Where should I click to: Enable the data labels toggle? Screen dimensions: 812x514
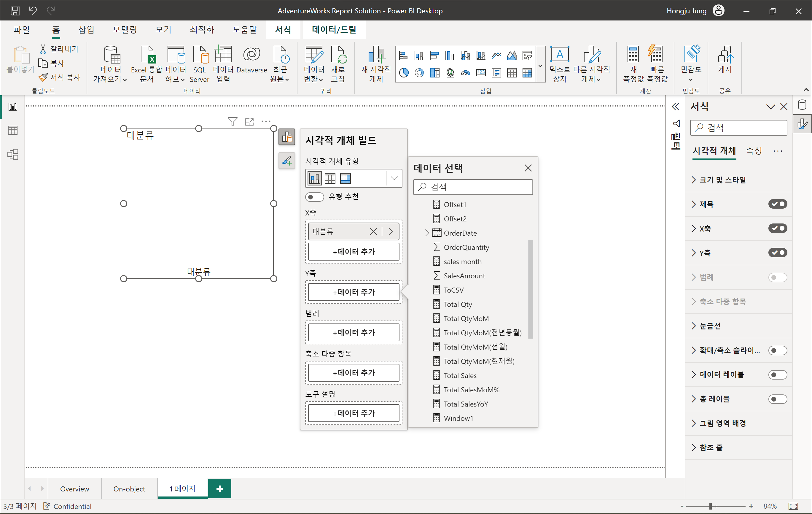coord(777,375)
